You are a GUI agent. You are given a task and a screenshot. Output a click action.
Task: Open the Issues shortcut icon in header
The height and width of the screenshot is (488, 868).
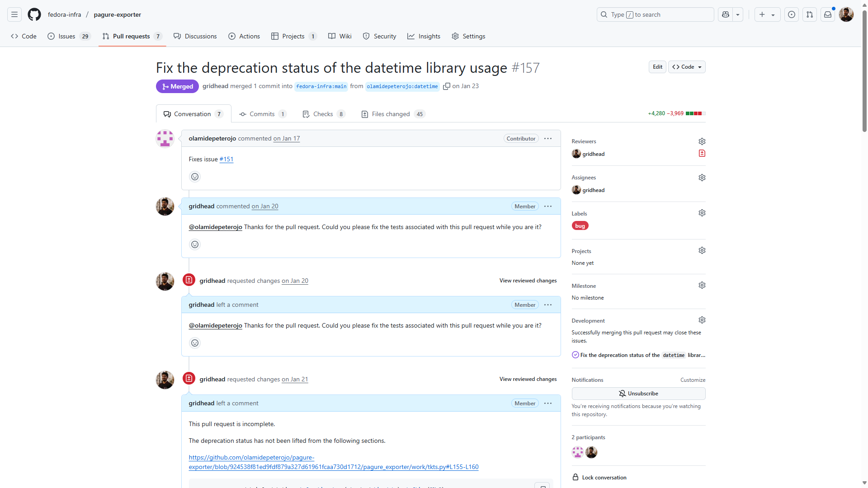tap(792, 14)
